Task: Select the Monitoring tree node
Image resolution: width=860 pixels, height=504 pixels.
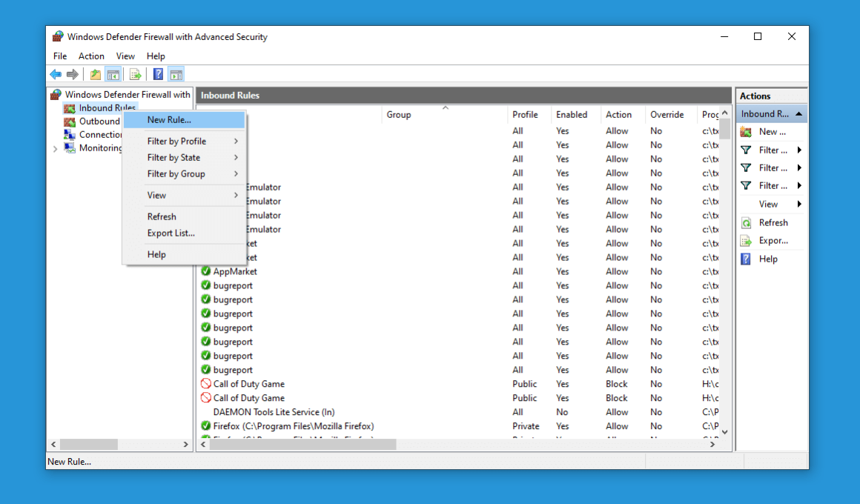Action: pyautogui.click(x=93, y=148)
